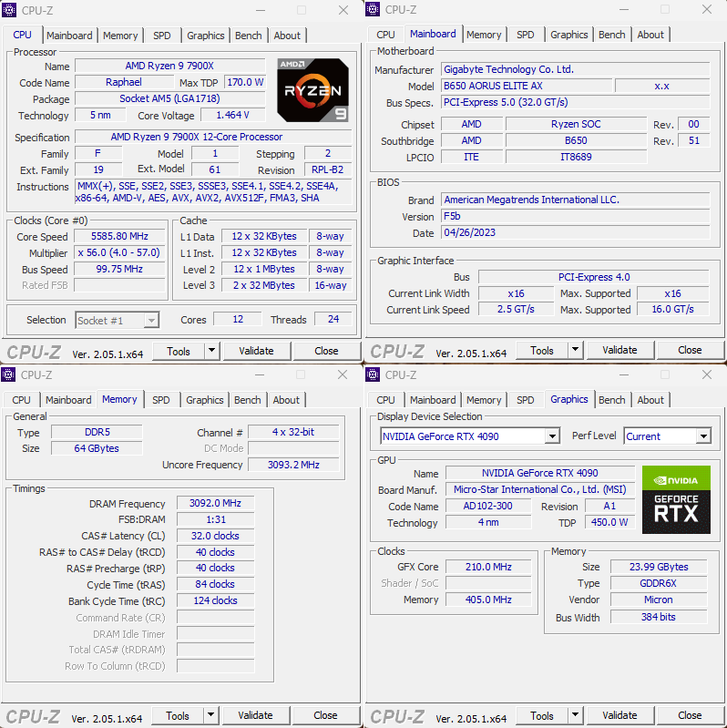Click the Threads value 24
The width and height of the screenshot is (727, 728).
[333, 320]
